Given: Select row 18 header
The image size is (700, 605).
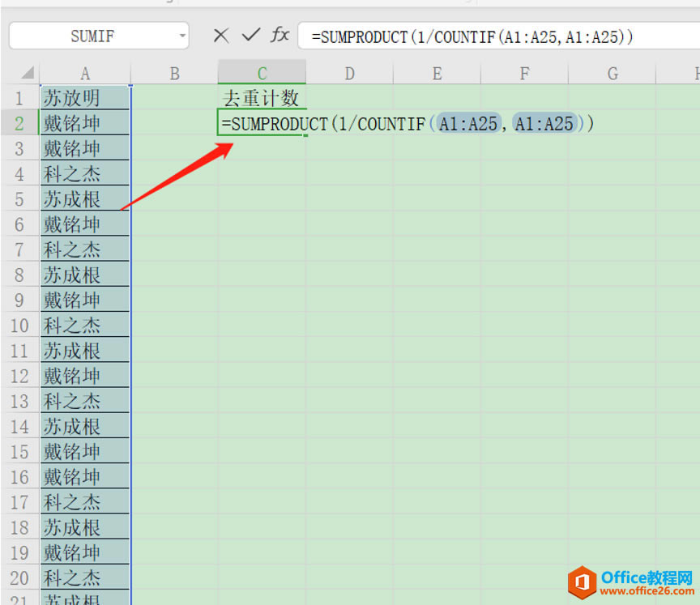Looking at the screenshot, I should (x=19, y=527).
